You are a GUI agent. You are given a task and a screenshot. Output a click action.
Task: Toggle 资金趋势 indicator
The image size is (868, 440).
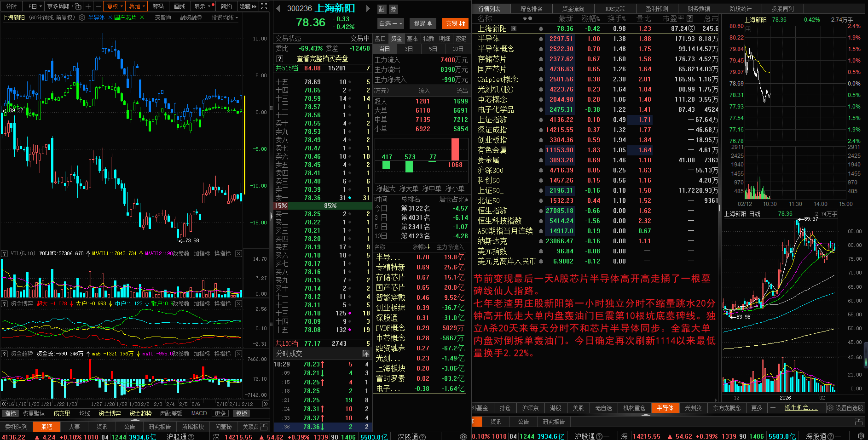tap(140, 413)
